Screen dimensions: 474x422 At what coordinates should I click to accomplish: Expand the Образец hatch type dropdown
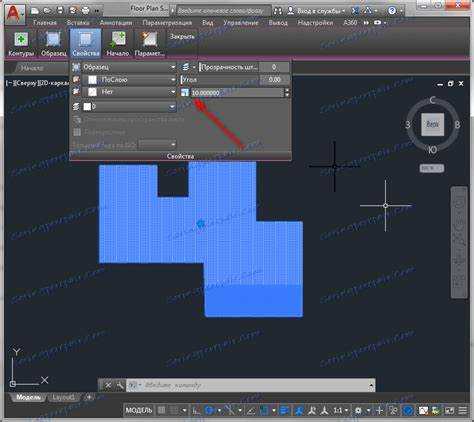click(129, 67)
